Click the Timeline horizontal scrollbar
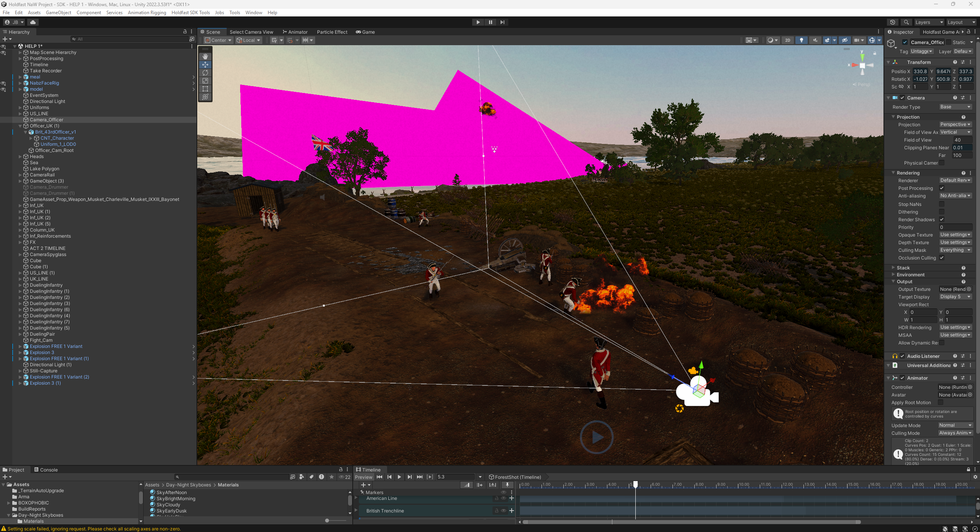 (x=692, y=522)
